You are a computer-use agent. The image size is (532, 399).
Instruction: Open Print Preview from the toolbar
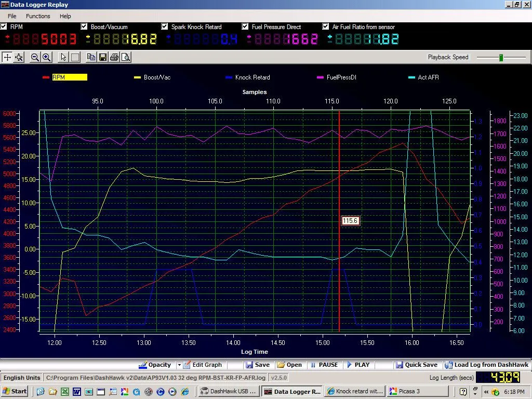click(125, 57)
